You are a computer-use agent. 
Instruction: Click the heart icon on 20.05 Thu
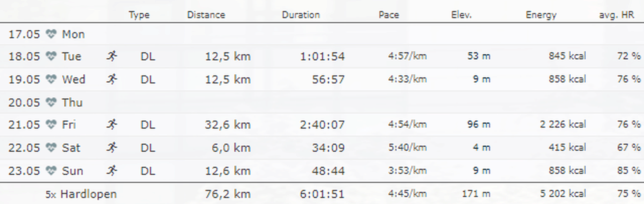(x=51, y=102)
